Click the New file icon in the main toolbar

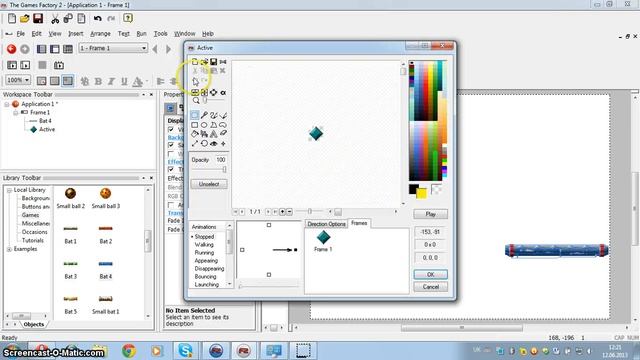coord(12,18)
